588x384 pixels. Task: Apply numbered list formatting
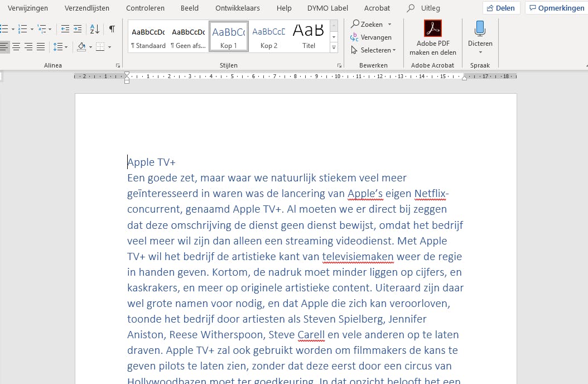coord(22,29)
